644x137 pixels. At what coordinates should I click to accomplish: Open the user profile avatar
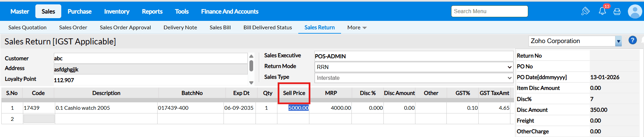coord(635,11)
